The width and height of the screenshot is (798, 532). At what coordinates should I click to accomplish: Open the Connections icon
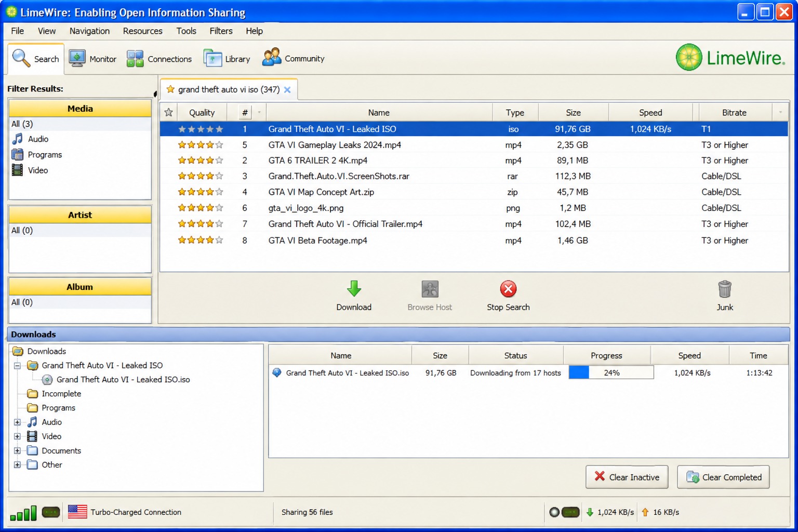coord(135,59)
